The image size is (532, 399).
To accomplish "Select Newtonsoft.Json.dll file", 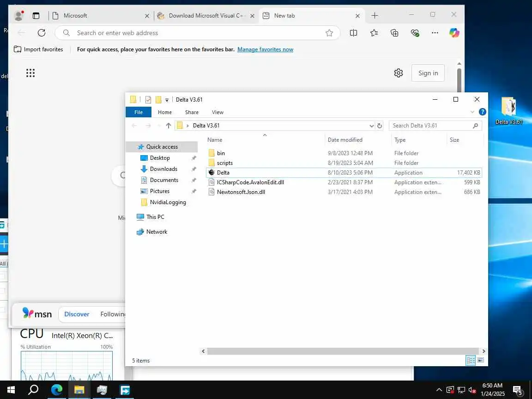I will pyautogui.click(x=344, y=192).
